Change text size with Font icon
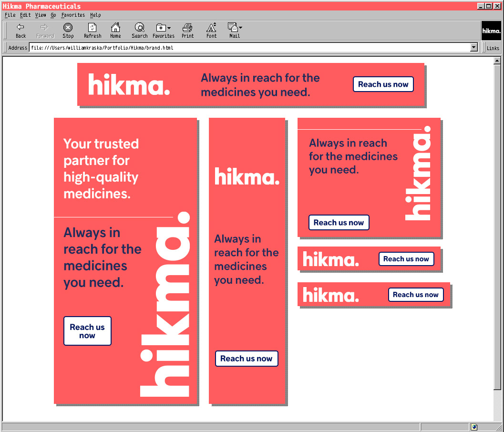 211,27
